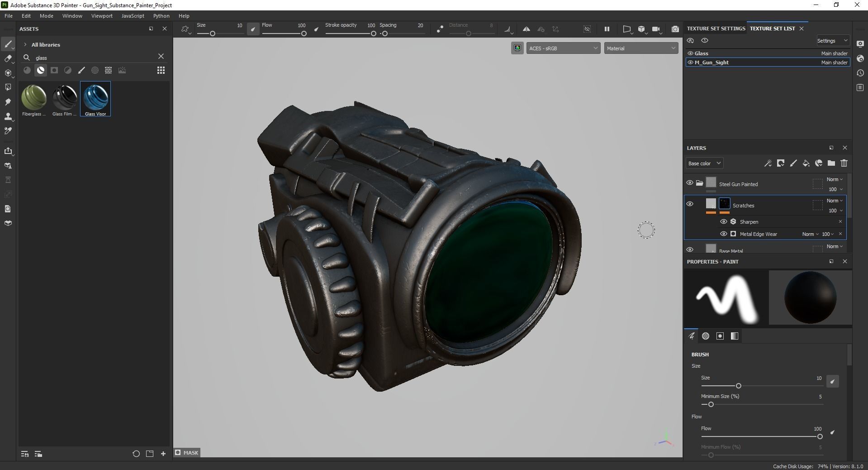
Task: Open the Material viewport mode dropdown
Action: (641, 48)
